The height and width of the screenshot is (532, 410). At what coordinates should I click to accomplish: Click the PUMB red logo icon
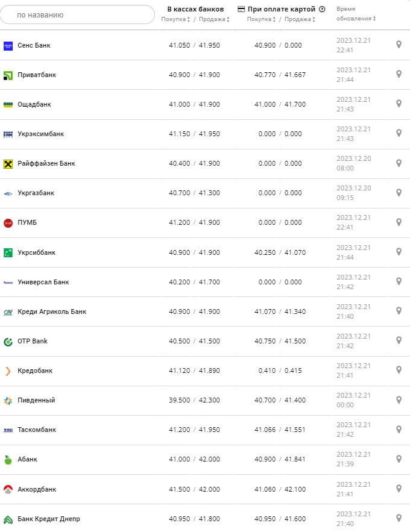click(8, 223)
